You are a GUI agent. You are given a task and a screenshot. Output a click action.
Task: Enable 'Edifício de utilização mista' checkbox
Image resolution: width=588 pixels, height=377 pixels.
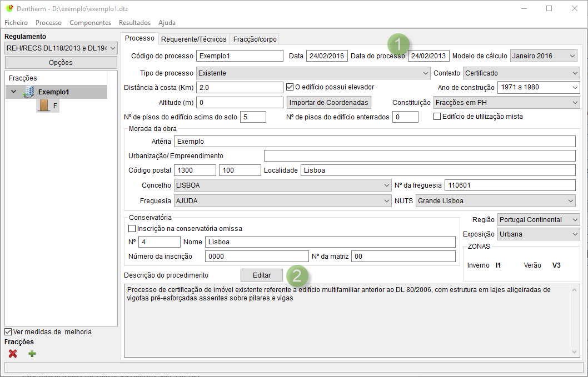point(437,117)
